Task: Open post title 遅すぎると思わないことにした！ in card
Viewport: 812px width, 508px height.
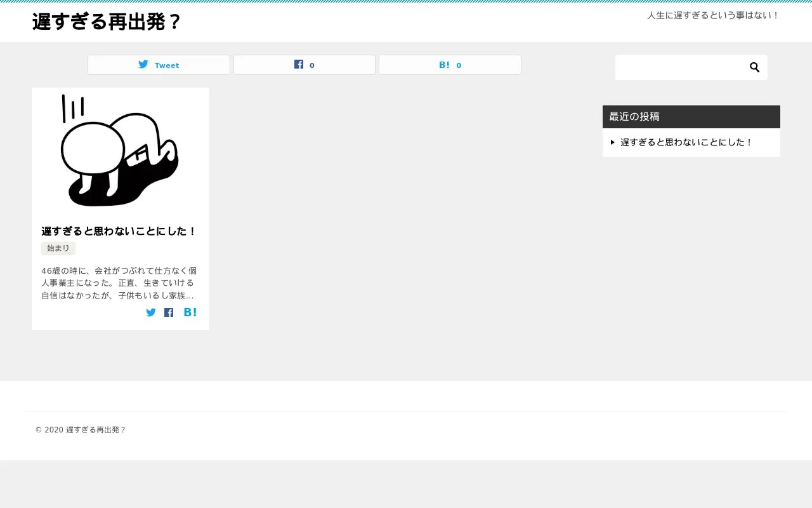Action: [119, 231]
